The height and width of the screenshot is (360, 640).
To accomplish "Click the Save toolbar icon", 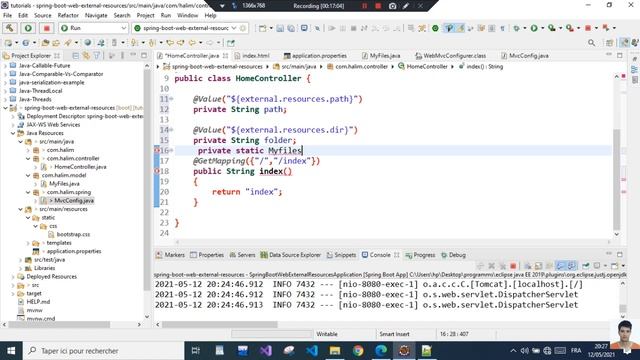I will (x=280, y=28).
